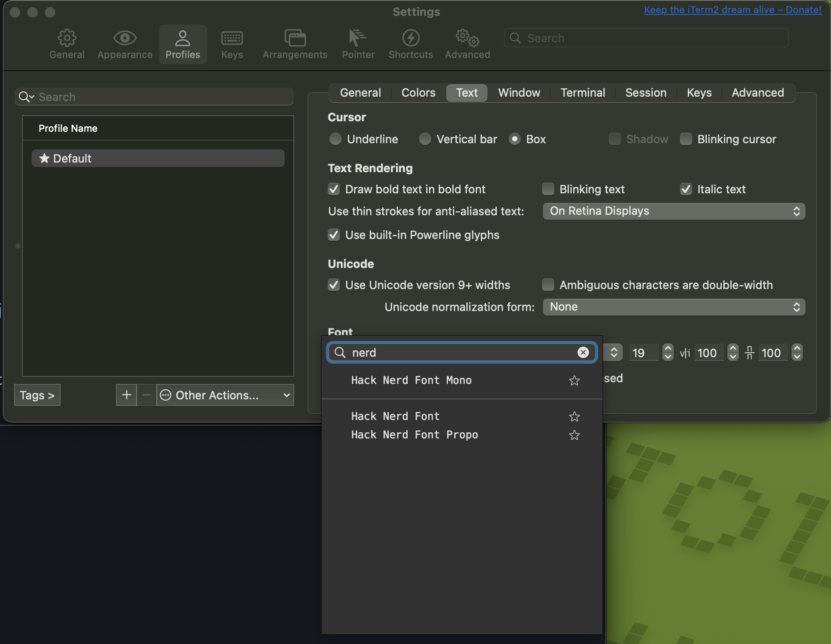Image resolution: width=831 pixels, height=644 pixels.
Task: Open the Arrangements settings pane
Action: click(295, 44)
